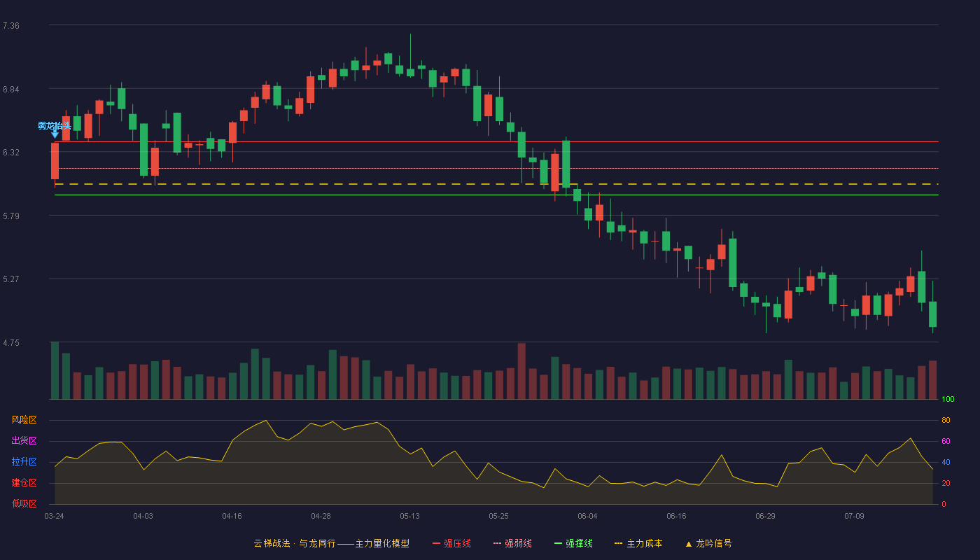The image size is (980, 560).
Task: Click the yellow triangle 龙吟信号 icon
Action: [688, 543]
